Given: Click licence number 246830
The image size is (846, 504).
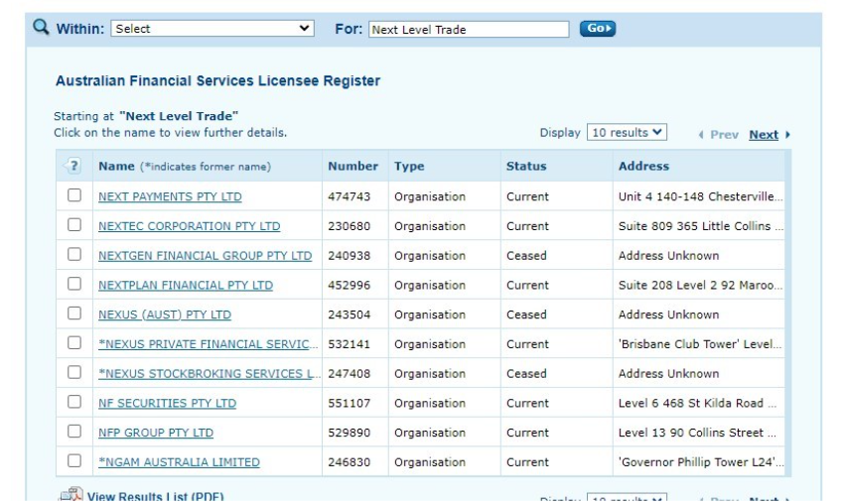Looking at the screenshot, I should [350, 462].
